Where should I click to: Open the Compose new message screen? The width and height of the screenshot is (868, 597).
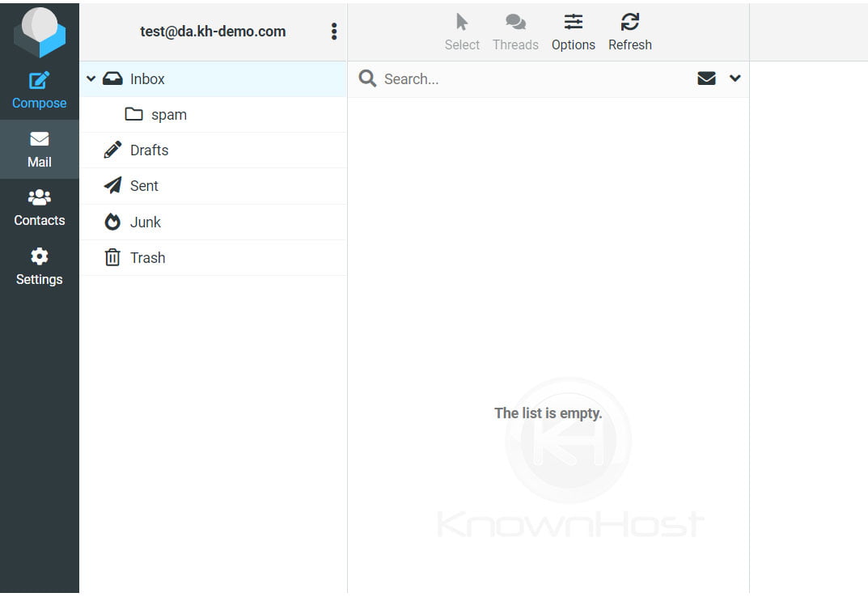pos(39,89)
